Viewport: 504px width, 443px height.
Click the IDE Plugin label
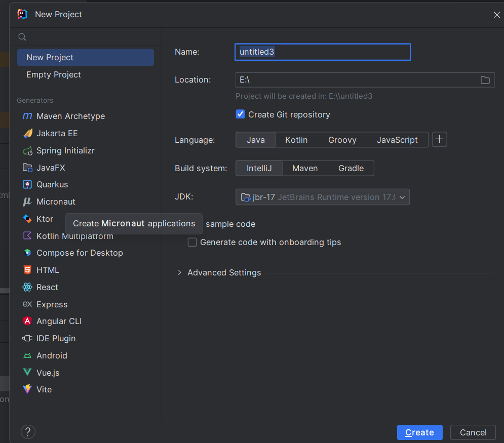click(x=56, y=338)
